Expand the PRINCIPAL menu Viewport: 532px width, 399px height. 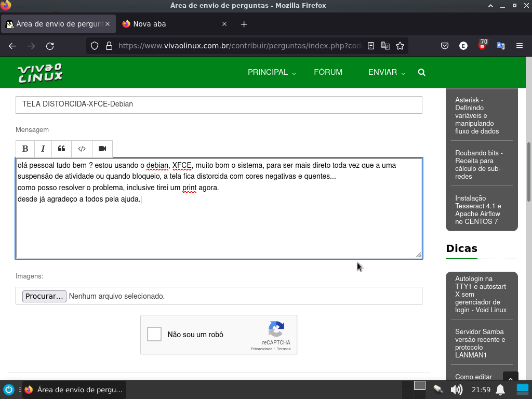tap(271, 72)
